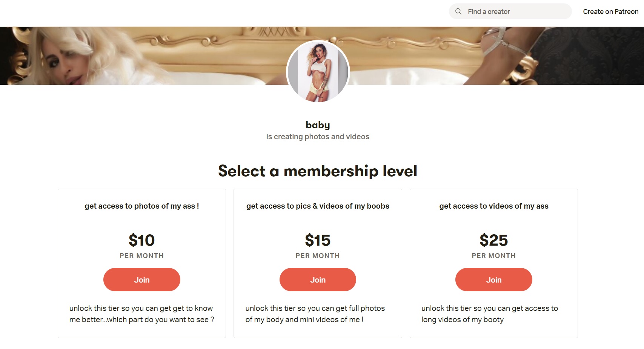Click the $25 tier's "long videos" description
Image resolution: width=644 pixels, height=349 pixels.
click(x=489, y=314)
